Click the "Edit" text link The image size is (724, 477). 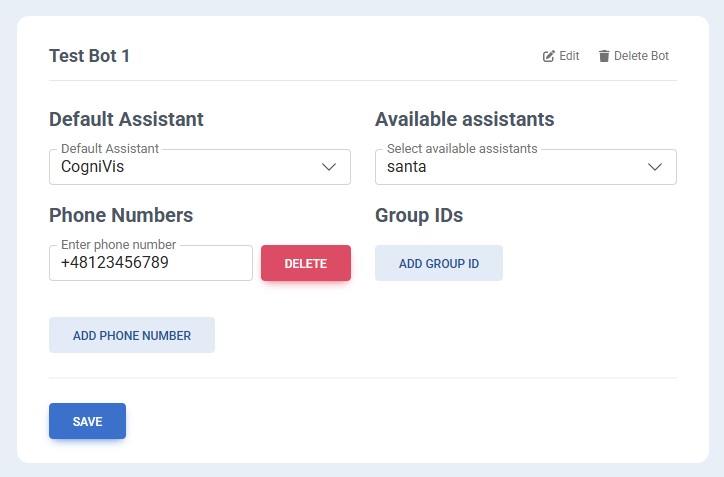[569, 56]
